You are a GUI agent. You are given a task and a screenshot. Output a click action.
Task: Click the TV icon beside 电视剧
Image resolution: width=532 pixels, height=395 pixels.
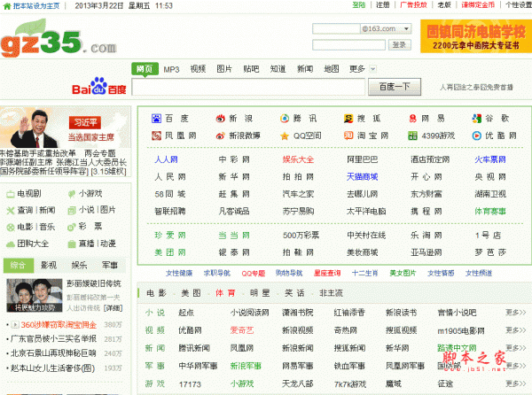tap(10, 194)
